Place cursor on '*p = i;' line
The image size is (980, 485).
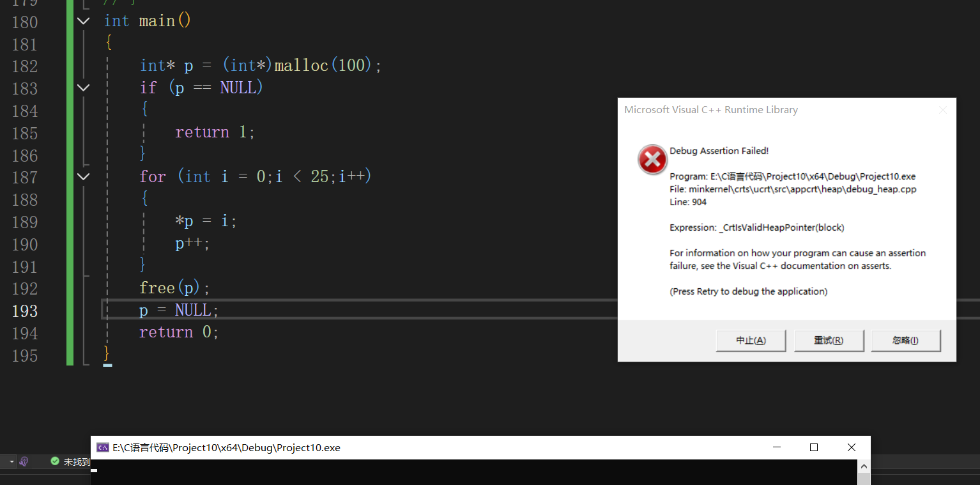206,221
